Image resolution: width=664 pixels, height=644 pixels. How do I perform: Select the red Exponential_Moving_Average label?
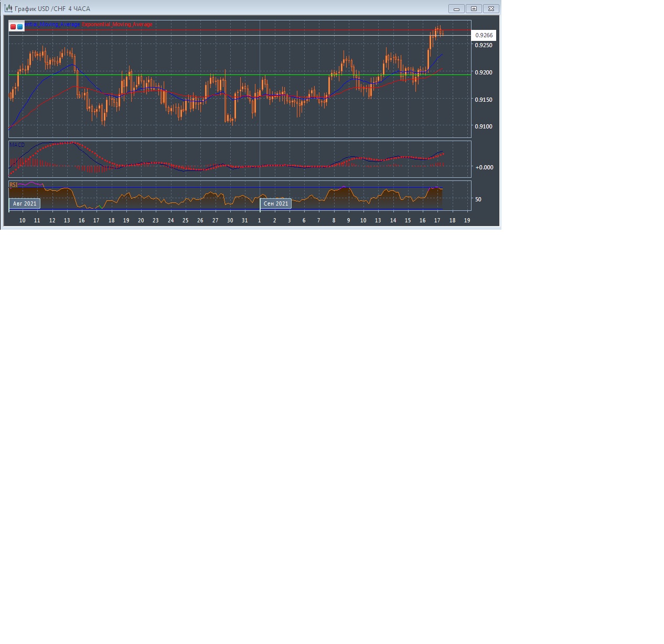tap(117, 24)
